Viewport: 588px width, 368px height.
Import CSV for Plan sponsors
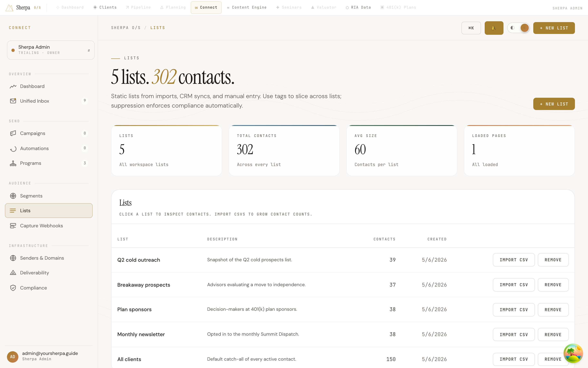(x=514, y=310)
